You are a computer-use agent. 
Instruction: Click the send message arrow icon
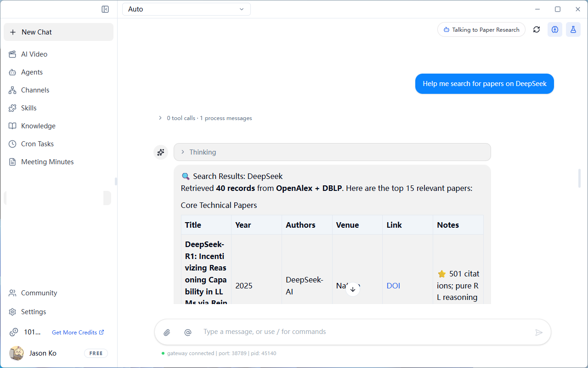(539, 332)
